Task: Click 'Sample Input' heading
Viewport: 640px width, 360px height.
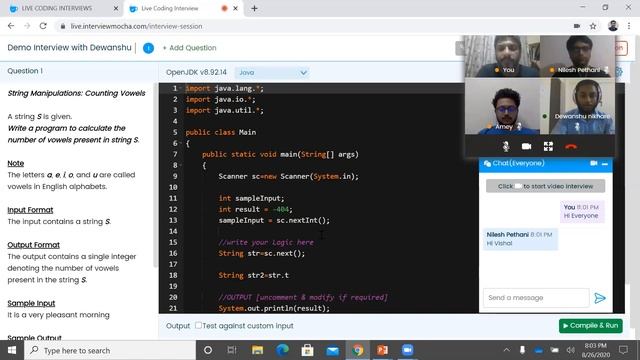Action: pyautogui.click(x=31, y=303)
